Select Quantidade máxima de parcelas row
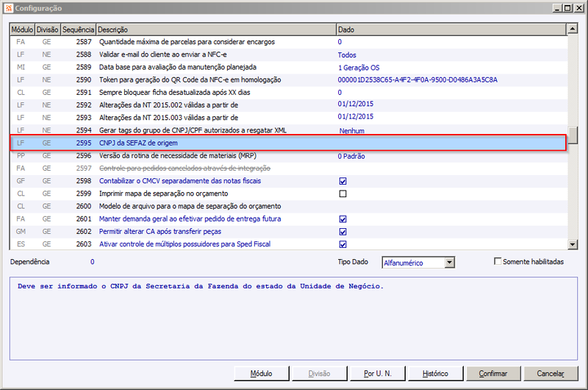 tap(288, 42)
